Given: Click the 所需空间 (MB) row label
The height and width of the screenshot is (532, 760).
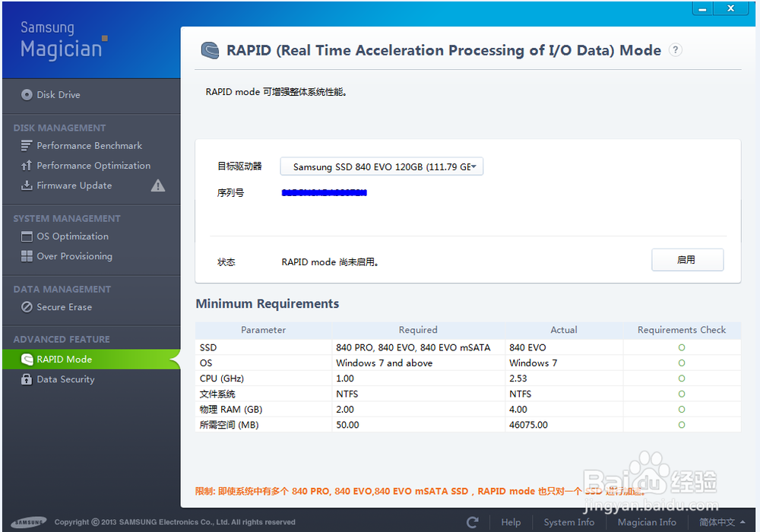Looking at the screenshot, I should (229, 426).
